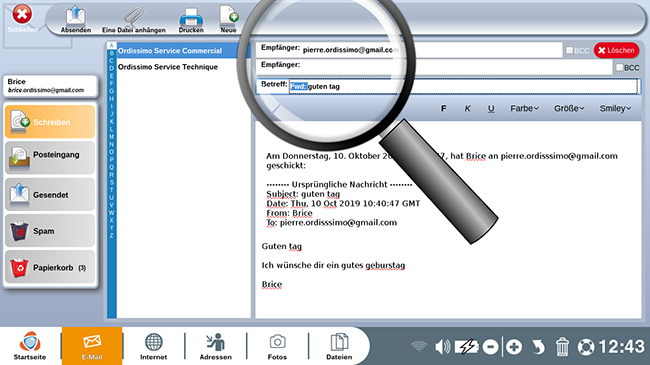This screenshot has height=365, width=650.
Task: Tick the BCC checkbox beside Löschen
Action: pyautogui.click(x=570, y=50)
